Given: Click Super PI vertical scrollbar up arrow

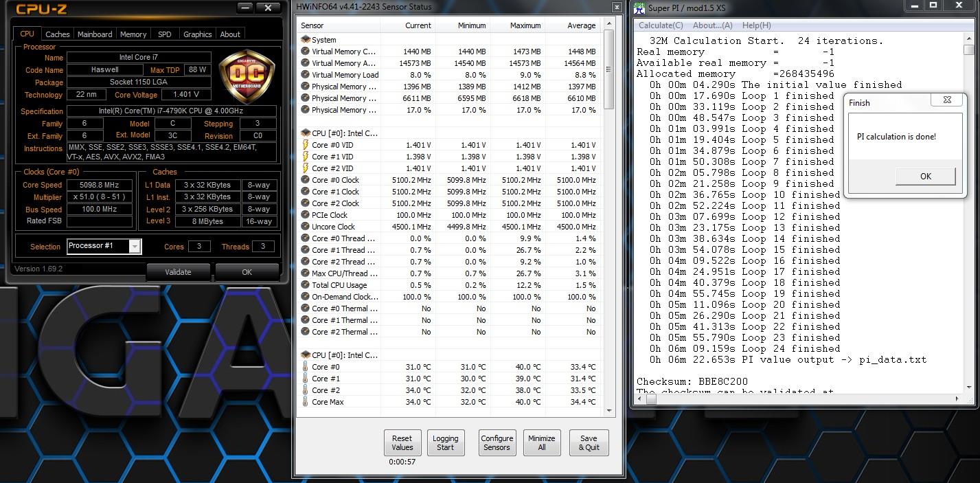Looking at the screenshot, I should 969,39.
